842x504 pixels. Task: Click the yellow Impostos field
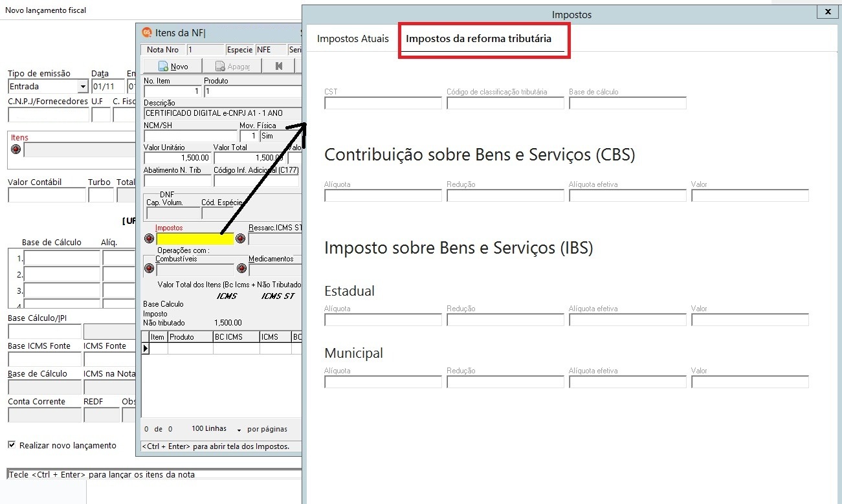point(195,239)
